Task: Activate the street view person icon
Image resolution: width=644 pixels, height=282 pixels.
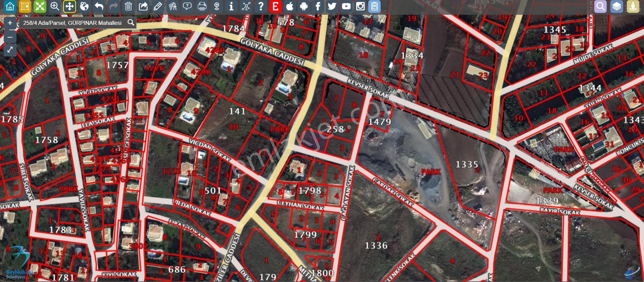Action: pyautogui.click(x=633, y=6)
